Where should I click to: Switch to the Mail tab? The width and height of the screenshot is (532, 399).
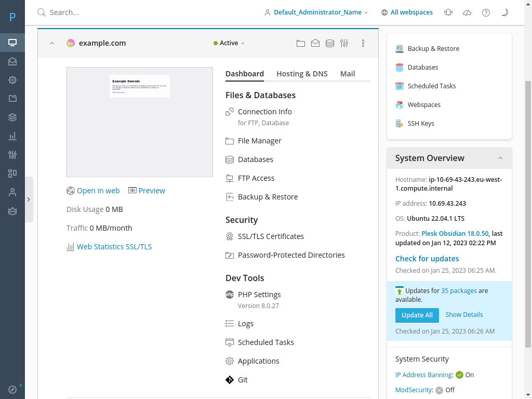tap(348, 74)
